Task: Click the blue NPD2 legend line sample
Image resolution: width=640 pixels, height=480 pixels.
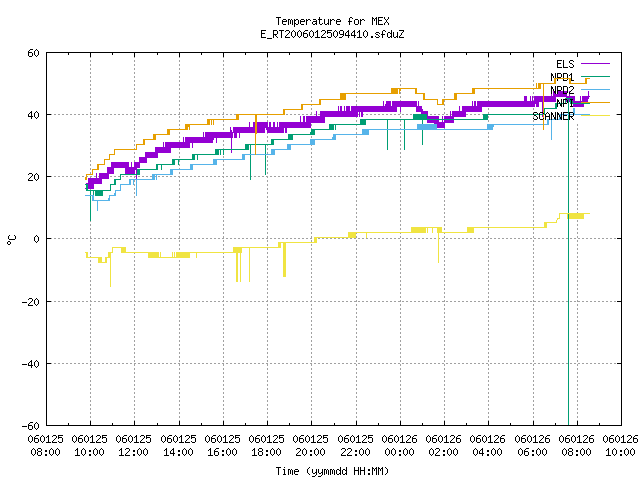Action: click(595, 89)
